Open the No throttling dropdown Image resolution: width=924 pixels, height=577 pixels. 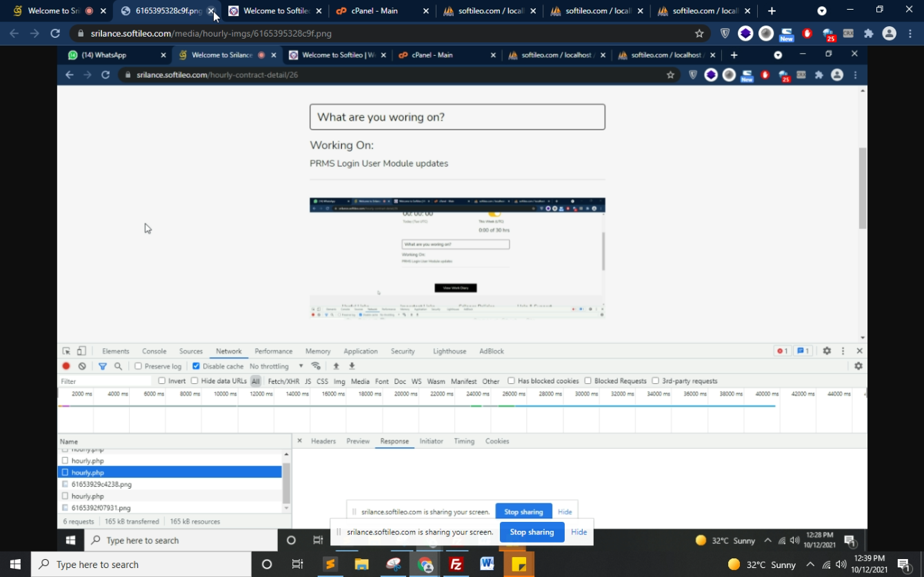click(276, 366)
